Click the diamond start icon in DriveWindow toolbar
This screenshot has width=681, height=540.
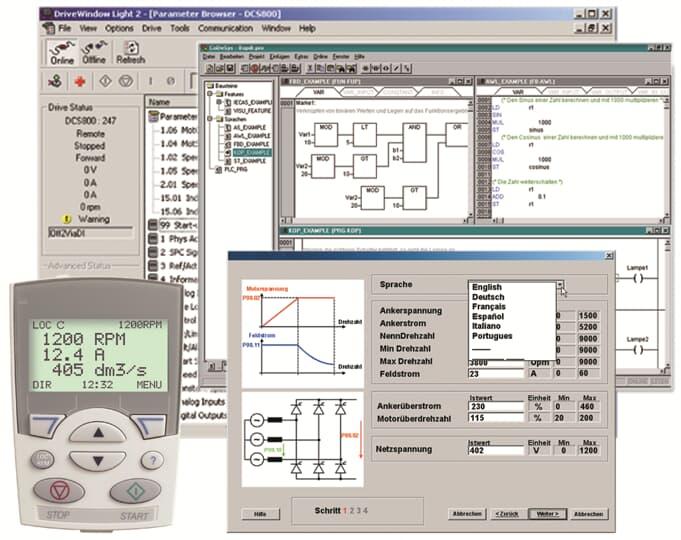coord(106,81)
